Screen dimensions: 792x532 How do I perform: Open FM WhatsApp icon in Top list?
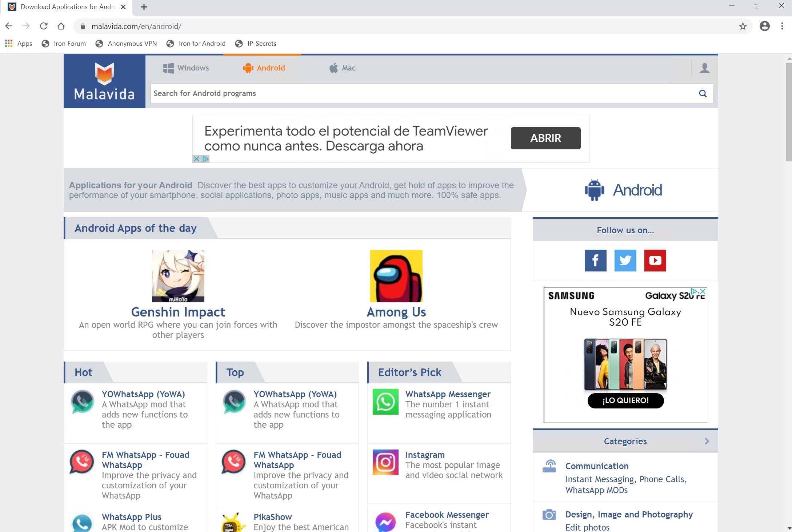click(234, 462)
